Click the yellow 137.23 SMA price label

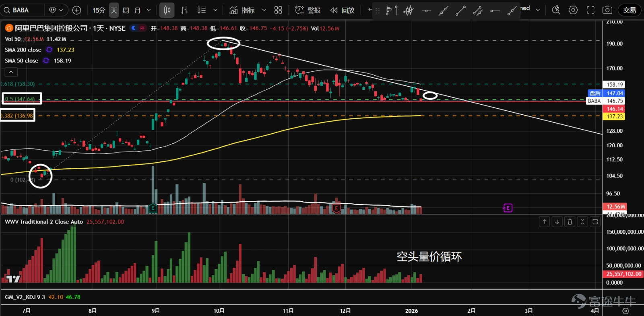pyautogui.click(x=614, y=116)
